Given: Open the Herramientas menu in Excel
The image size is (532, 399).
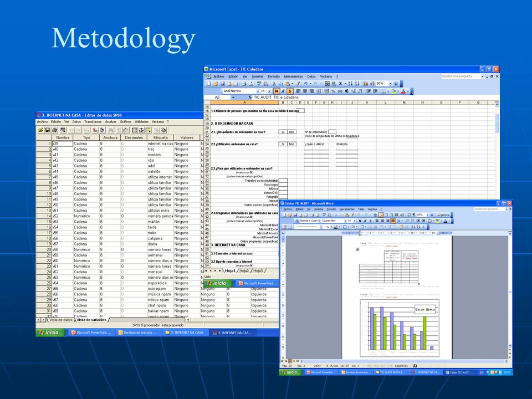Looking at the screenshot, I should click(294, 76).
